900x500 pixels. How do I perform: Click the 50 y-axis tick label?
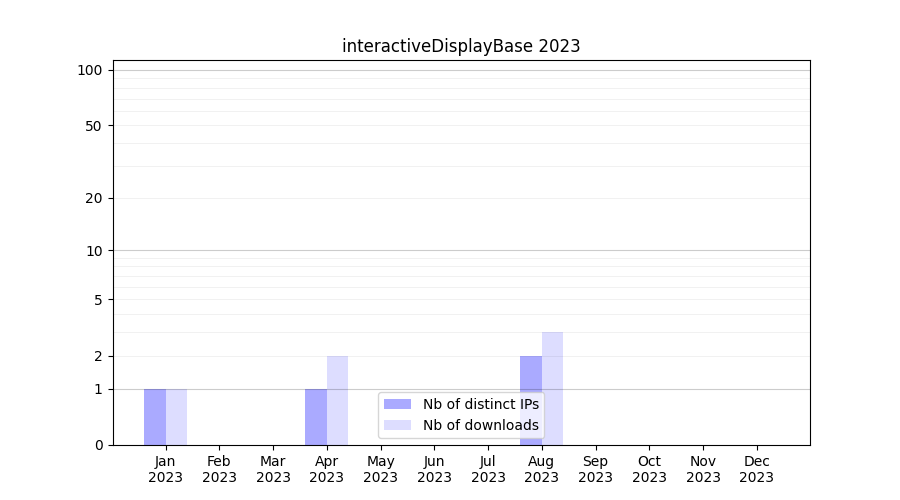(x=94, y=126)
